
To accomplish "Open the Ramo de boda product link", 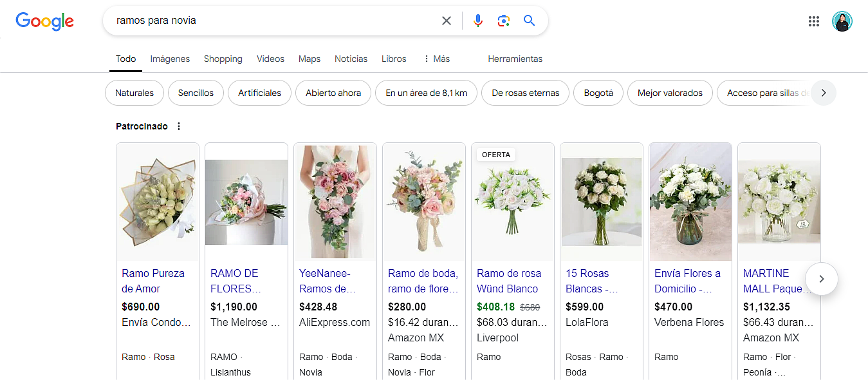I will point(423,281).
